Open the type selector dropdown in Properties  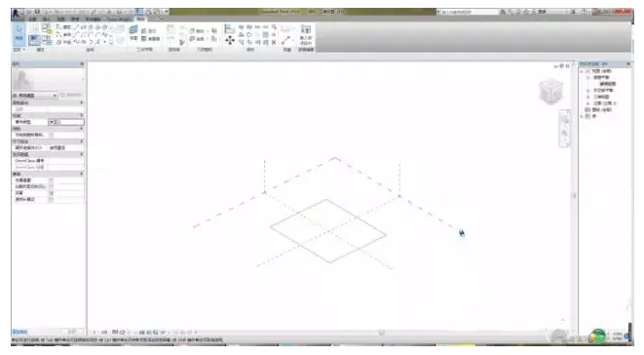55,96
